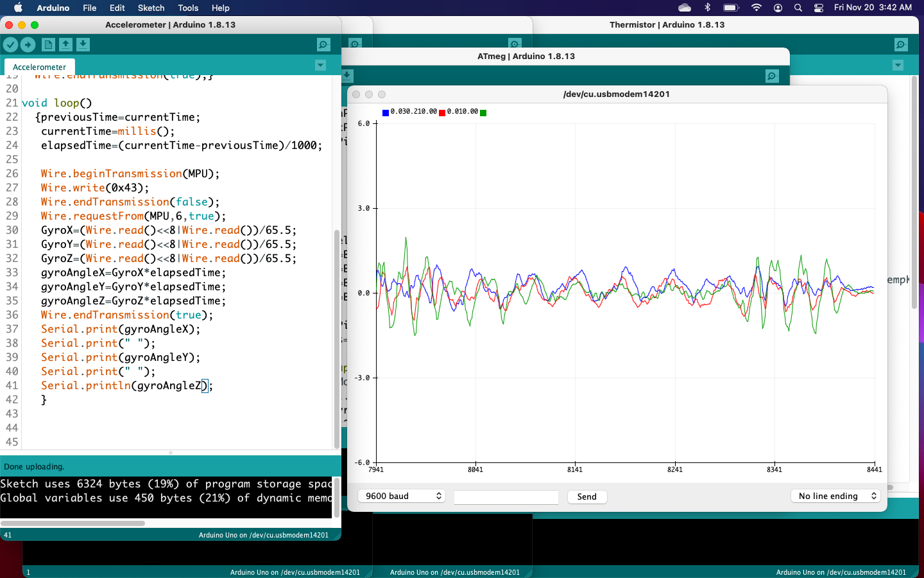Click the 'Wire.beginTransmission(MPU);' code line
Image resolution: width=924 pixels, height=578 pixels.
[x=130, y=173]
